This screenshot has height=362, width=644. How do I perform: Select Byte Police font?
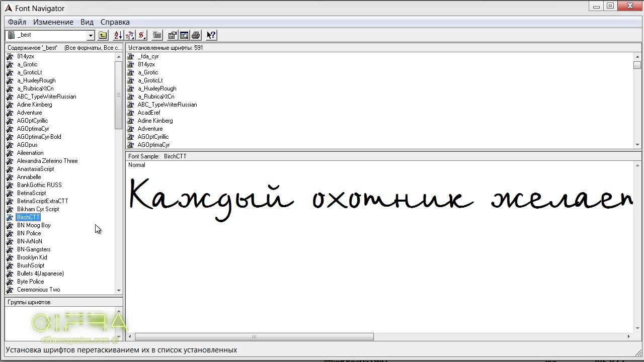click(x=31, y=282)
